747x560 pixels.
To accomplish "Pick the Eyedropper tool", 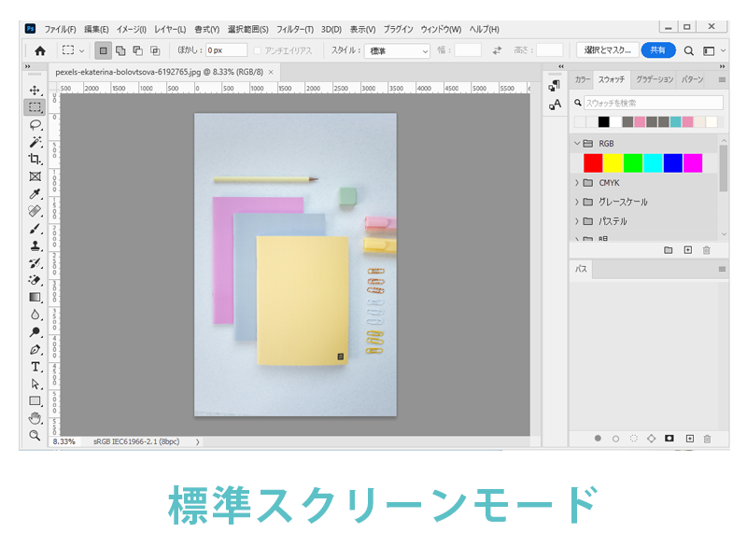I will coord(35,194).
